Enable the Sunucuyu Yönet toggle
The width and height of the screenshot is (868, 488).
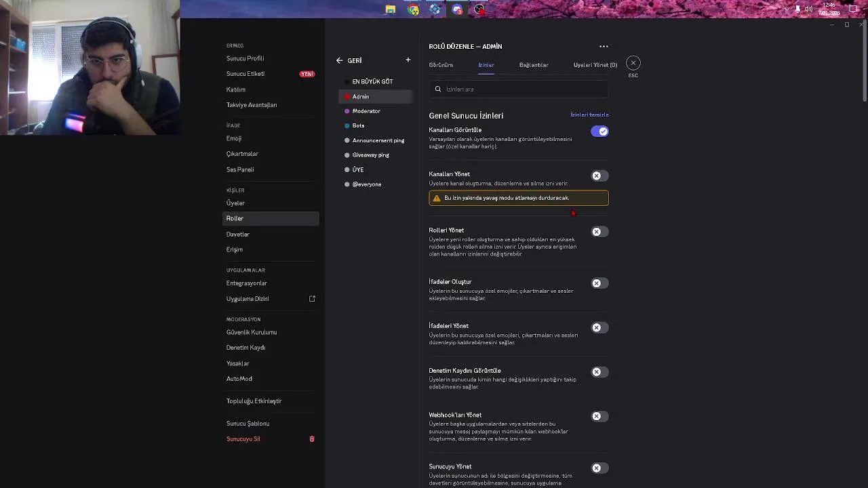click(599, 468)
